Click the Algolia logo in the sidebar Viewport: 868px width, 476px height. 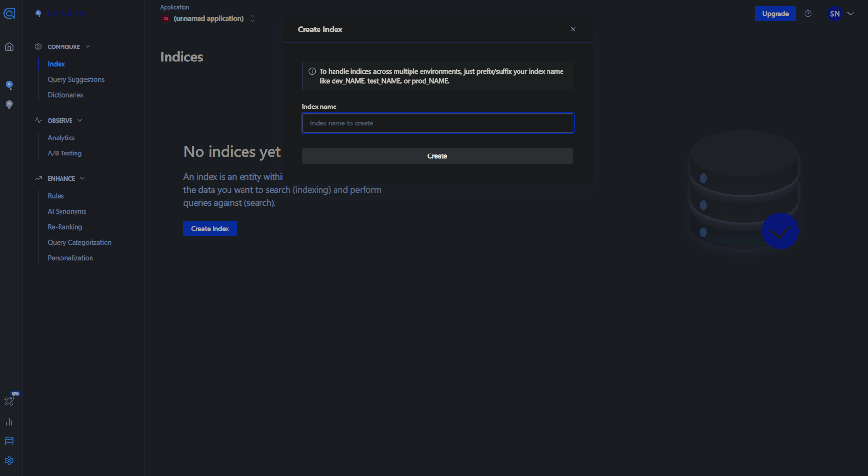9,14
